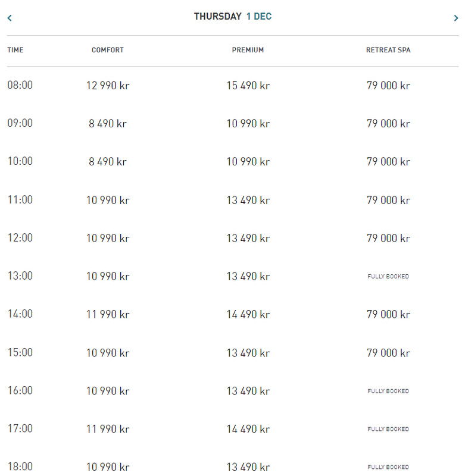This screenshot has width=465, height=476.
Task: Choose Comfort 11 990 kr at 17:00
Action: [108, 429]
